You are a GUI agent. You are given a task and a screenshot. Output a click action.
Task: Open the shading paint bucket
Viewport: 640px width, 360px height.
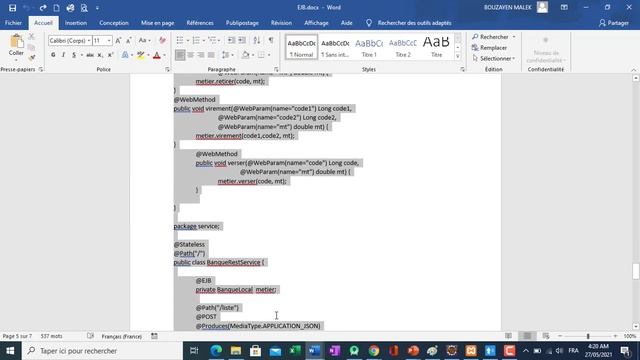(245, 55)
